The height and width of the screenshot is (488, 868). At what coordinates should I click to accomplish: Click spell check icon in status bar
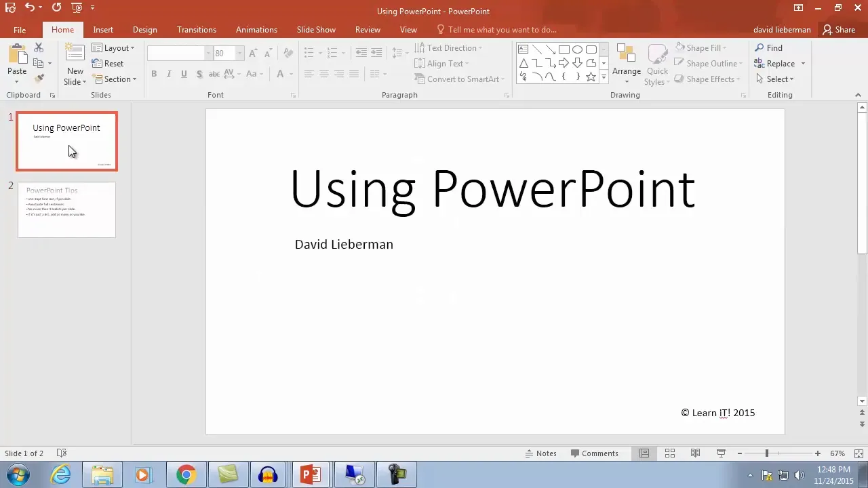point(61,453)
